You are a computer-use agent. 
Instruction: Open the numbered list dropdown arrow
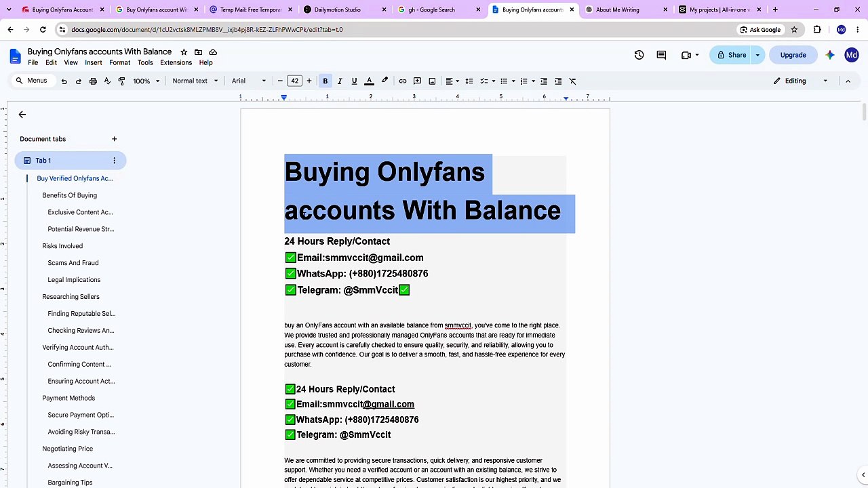(x=533, y=81)
